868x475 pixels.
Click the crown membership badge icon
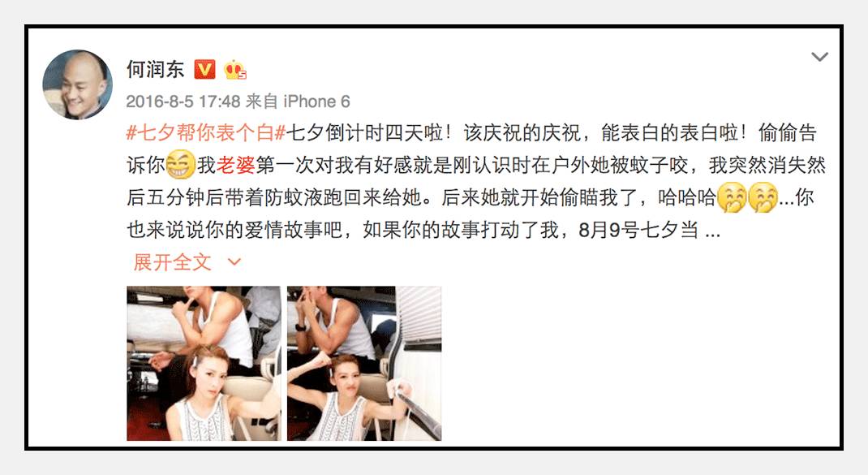point(234,69)
